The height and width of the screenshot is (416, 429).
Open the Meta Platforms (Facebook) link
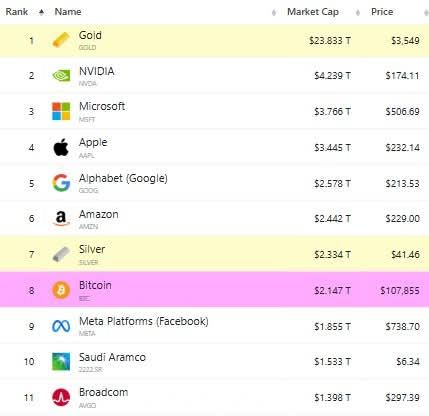(144, 321)
